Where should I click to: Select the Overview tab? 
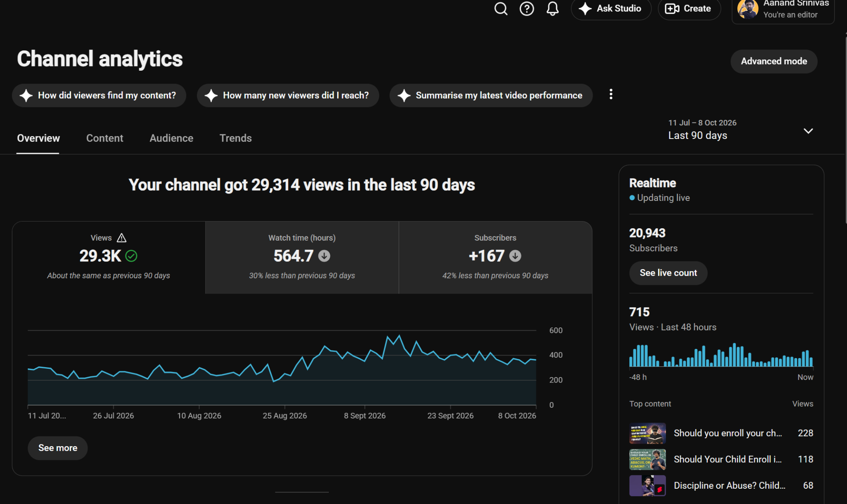coord(38,138)
